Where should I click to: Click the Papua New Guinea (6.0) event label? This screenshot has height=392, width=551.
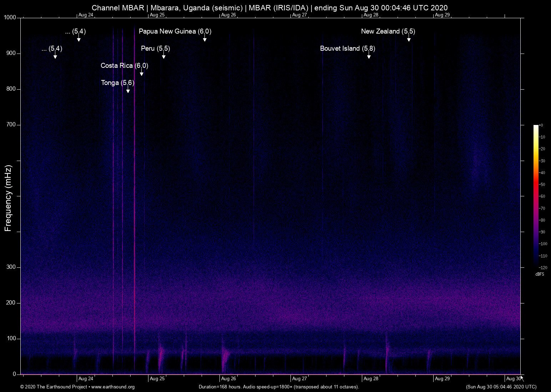click(x=175, y=31)
